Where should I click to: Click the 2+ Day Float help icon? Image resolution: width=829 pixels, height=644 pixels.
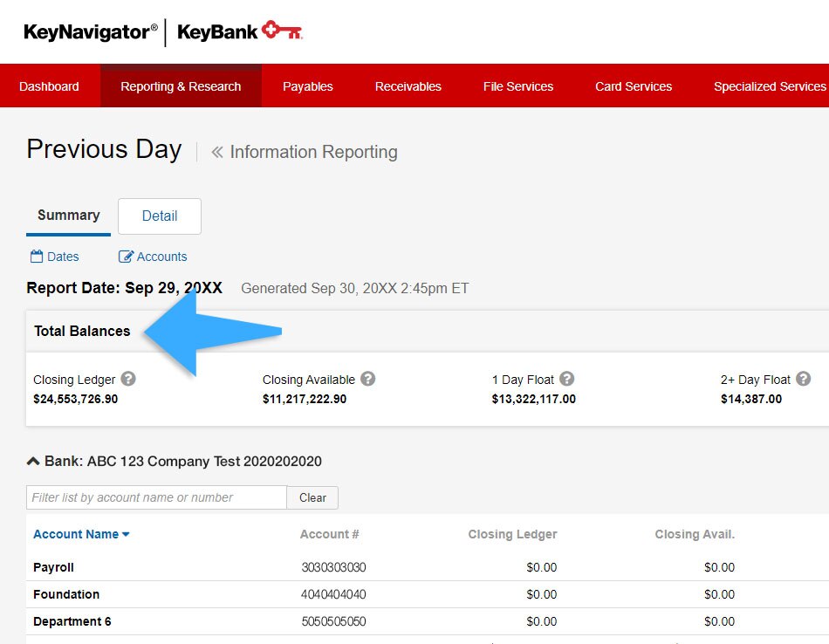pos(804,379)
